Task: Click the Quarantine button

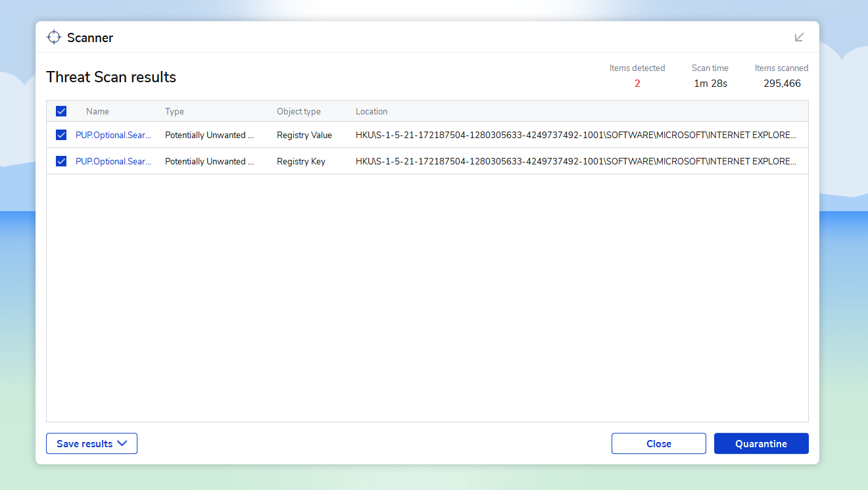Action: 761,443
